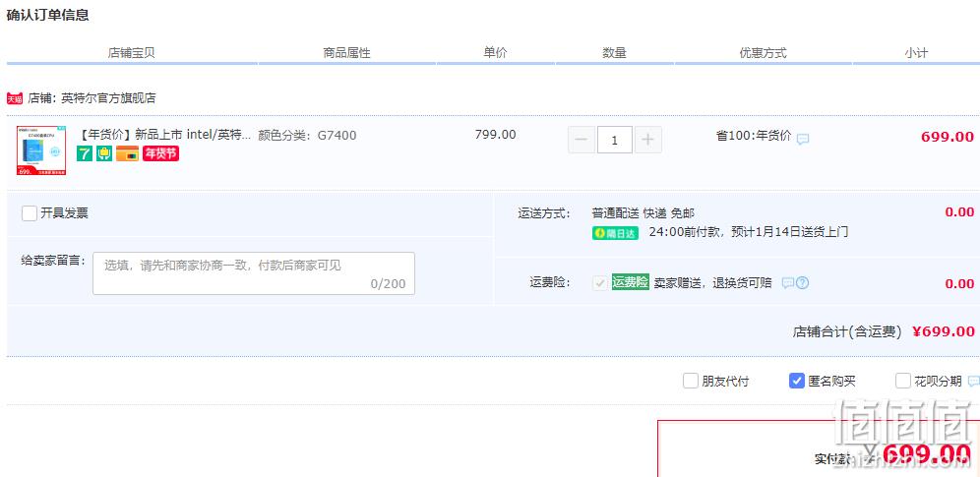The width and height of the screenshot is (980, 477).
Task: Decrease quantity with the minus button
Action: (x=582, y=140)
